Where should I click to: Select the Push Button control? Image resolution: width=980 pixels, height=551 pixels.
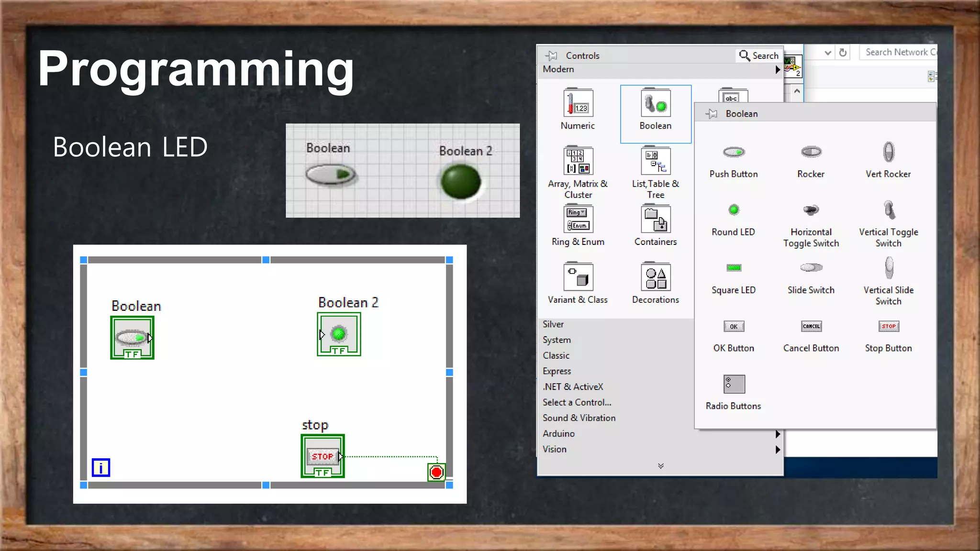click(x=734, y=161)
